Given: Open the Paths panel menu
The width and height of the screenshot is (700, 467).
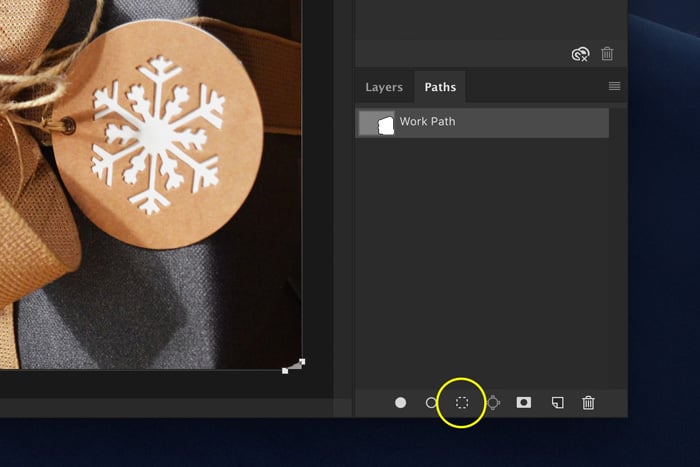Looking at the screenshot, I should click(614, 86).
